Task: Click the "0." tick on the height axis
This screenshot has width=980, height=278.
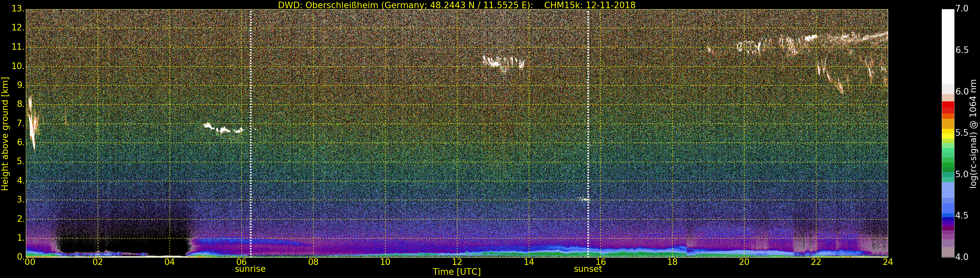Action: point(21,257)
